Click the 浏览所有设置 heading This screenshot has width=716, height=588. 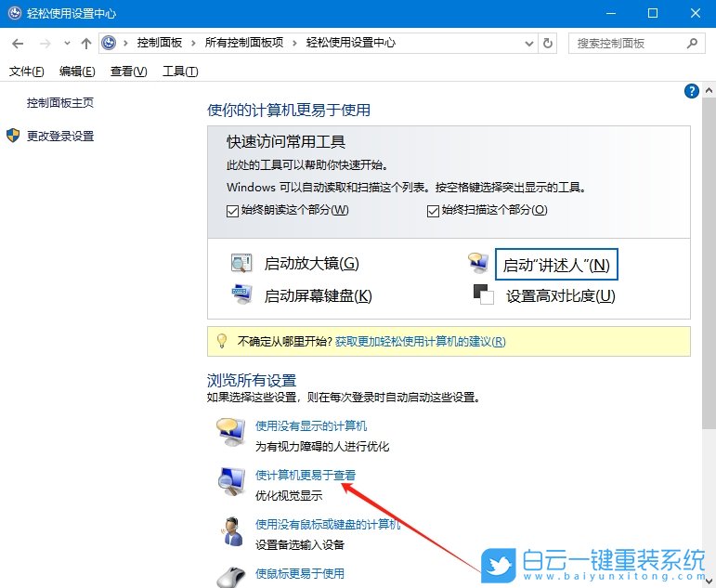[252, 381]
